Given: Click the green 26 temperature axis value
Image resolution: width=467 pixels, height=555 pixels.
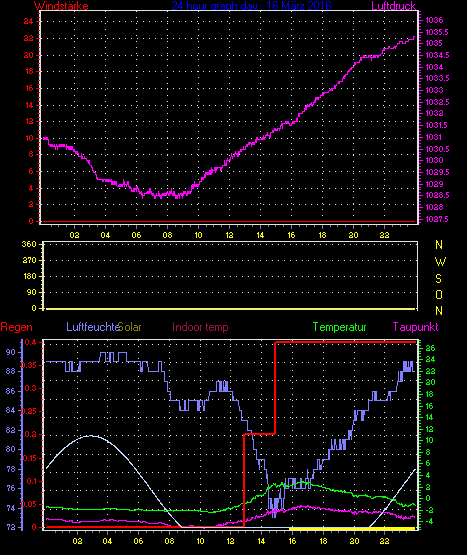Looking at the screenshot, I should tap(430, 348).
